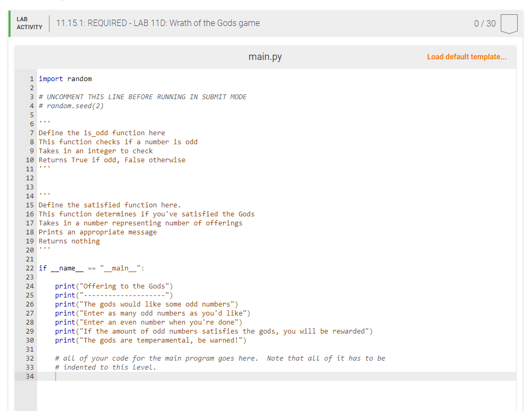532x411 pixels.
Task: Click the 0 / 30 score display
Action: coord(484,23)
